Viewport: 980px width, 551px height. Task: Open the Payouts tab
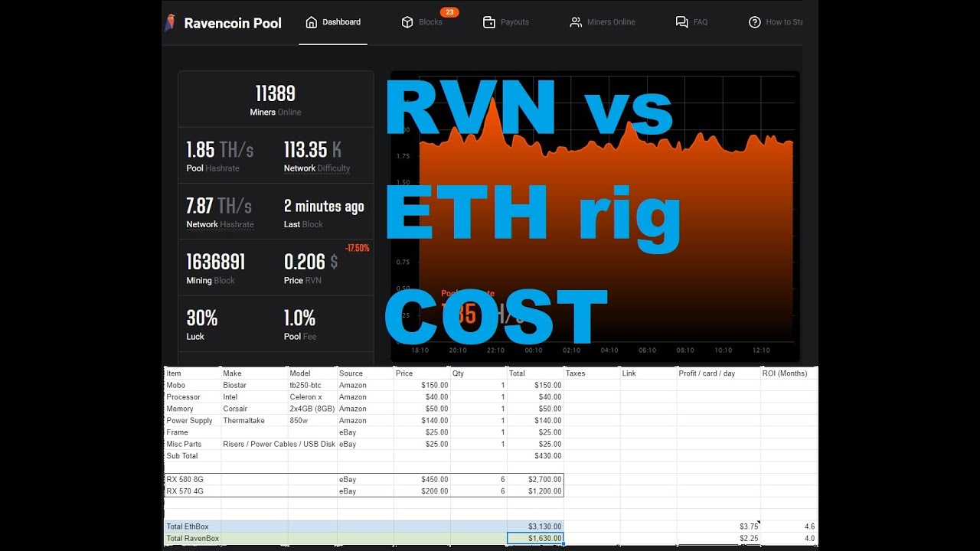pyautogui.click(x=506, y=22)
